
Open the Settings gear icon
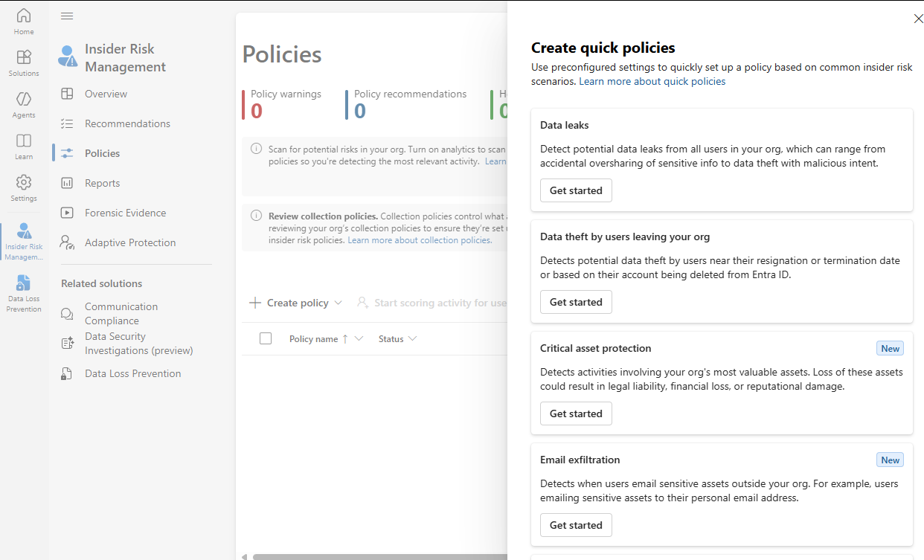coord(24,182)
